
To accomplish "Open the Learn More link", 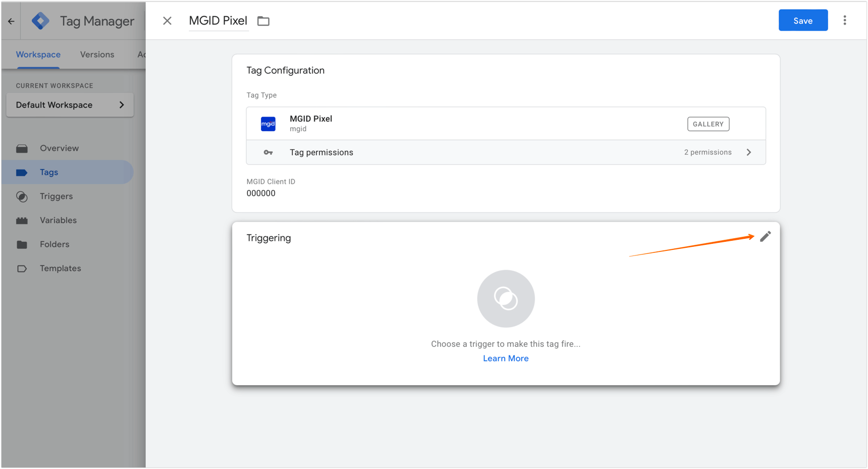I will 506,358.
